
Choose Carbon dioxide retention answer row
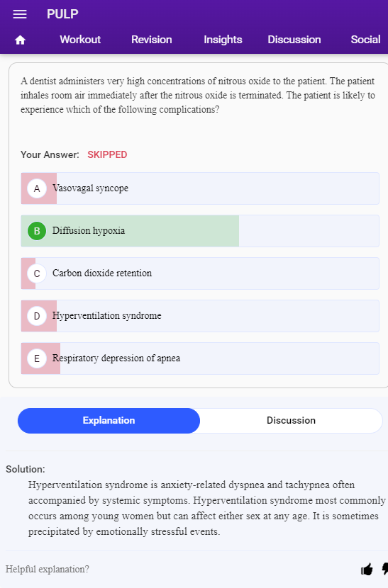[x=200, y=273]
